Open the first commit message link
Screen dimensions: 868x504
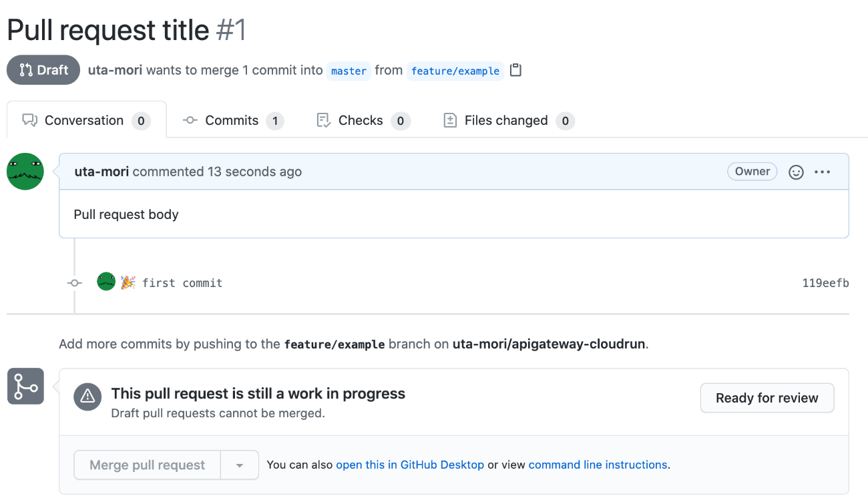coord(182,283)
